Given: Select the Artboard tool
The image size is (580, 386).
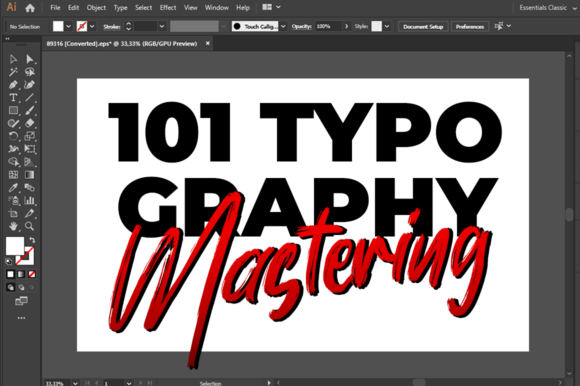Looking at the screenshot, I should pyautogui.click(x=13, y=214).
